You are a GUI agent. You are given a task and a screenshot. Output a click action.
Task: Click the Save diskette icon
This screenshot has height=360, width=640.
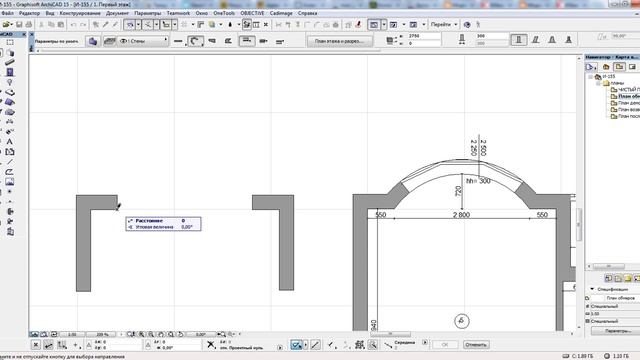point(19,24)
